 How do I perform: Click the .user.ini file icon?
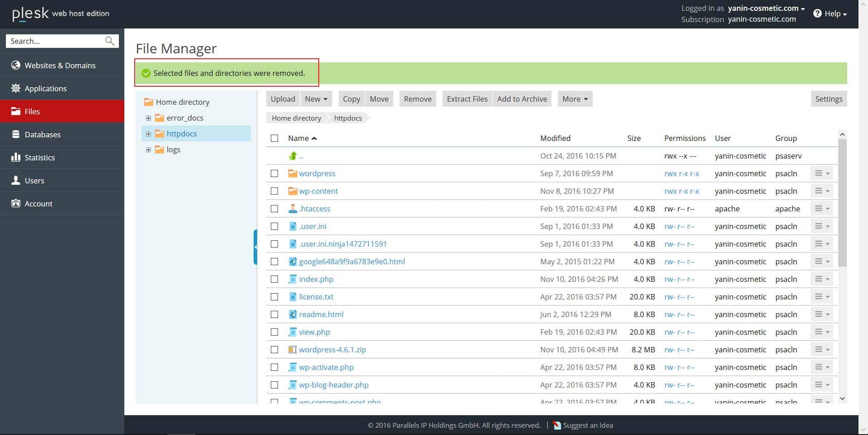tap(292, 226)
